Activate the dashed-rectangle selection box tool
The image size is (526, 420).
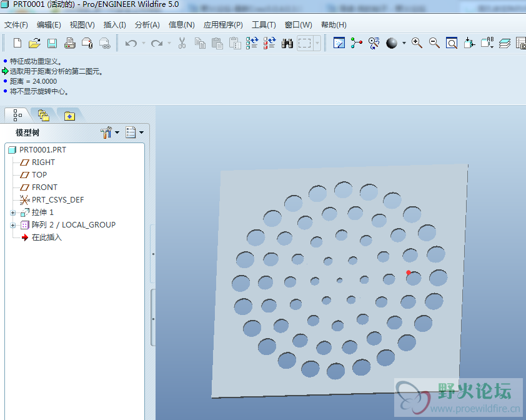[x=305, y=43]
